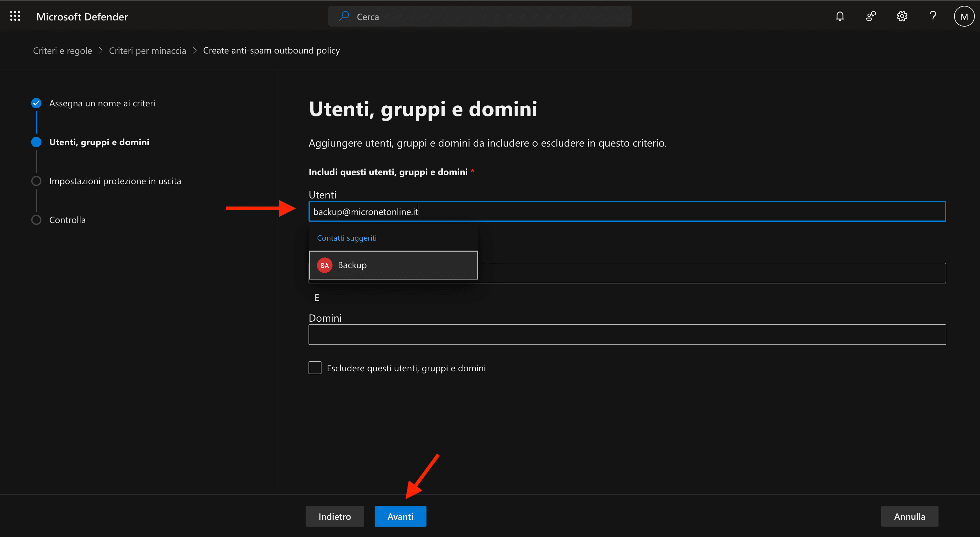Navigate to Criteri e regole breadcrumb
The height and width of the screenshot is (537, 980).
[x=63, y=50]
